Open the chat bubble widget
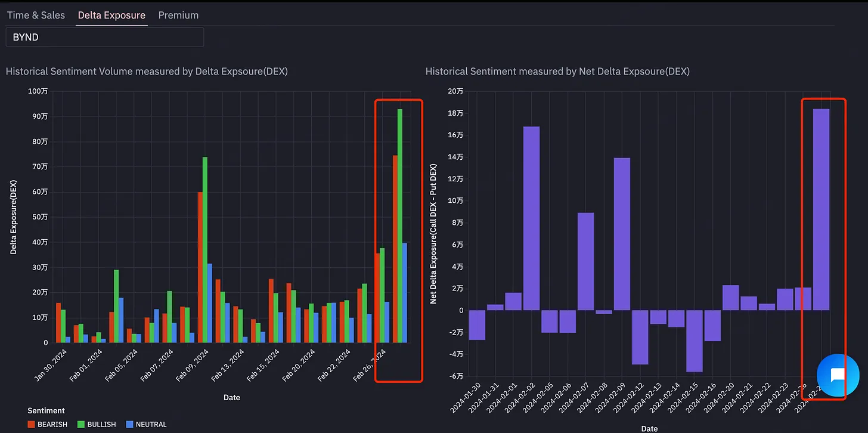 [x=837, y=376]
